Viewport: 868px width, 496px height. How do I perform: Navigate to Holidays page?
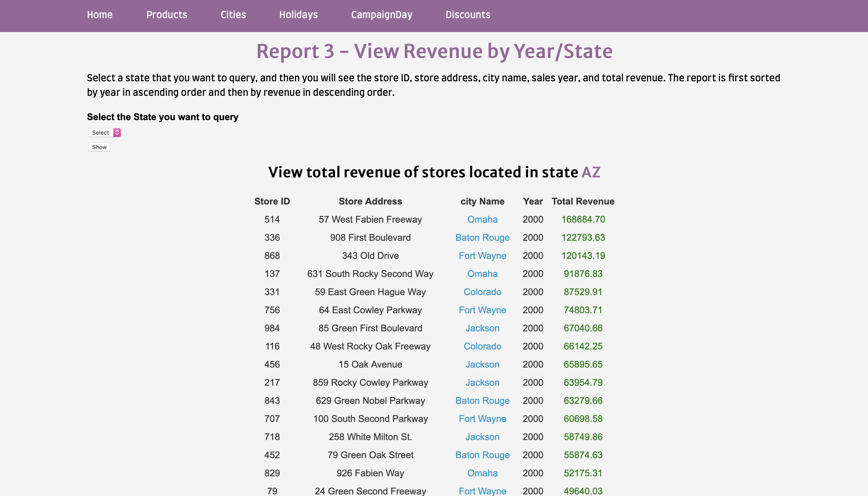(x=298, y=15)
